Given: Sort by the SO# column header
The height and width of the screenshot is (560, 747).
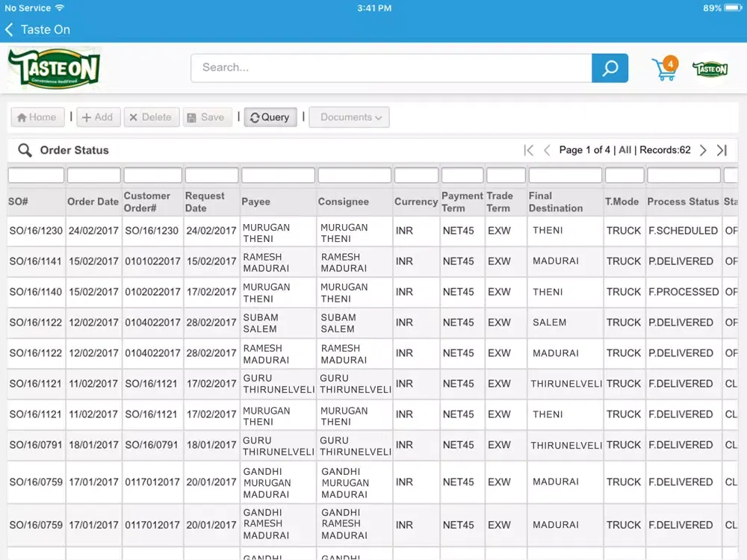Looking at the screenshot, I should (18, 202).
